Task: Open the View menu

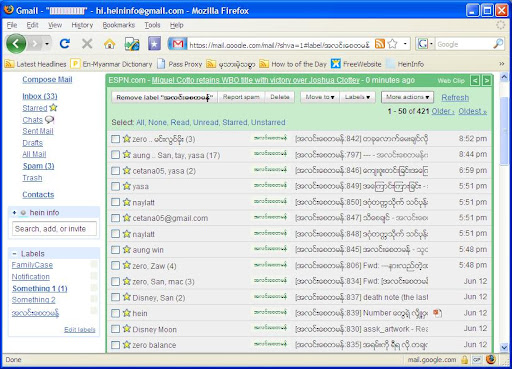Action: point(55,25)
